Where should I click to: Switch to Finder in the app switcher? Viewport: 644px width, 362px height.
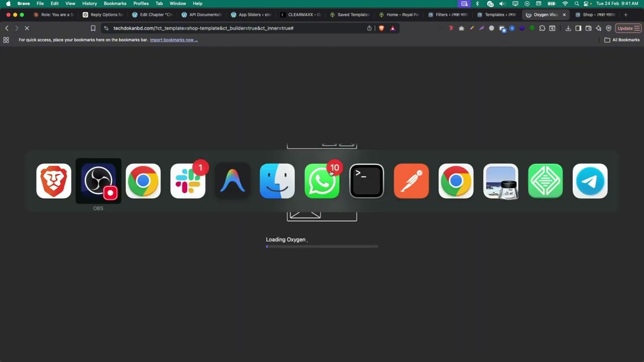(x=277, y=181)
